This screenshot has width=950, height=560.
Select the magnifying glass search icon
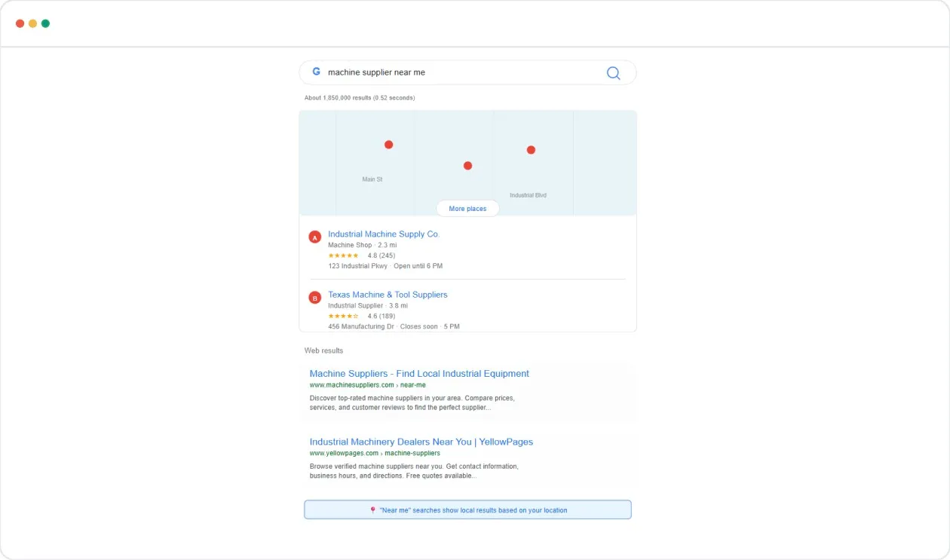[613, 72]
